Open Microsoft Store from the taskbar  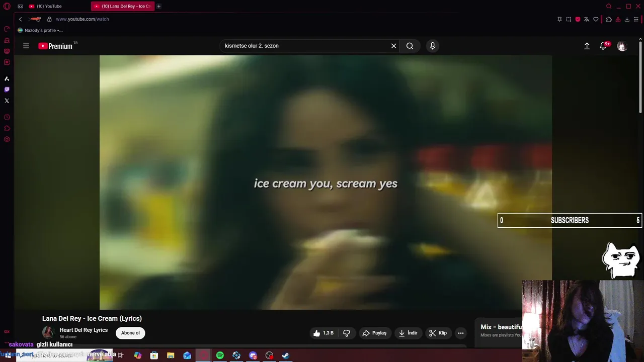point(154,355)
